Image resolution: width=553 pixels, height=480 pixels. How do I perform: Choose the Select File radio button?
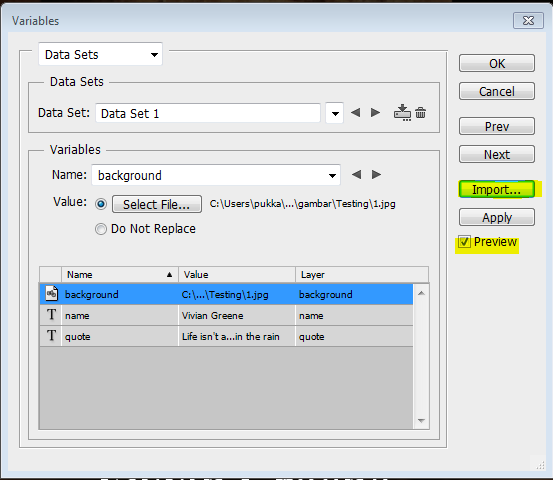tap(101, 204)
